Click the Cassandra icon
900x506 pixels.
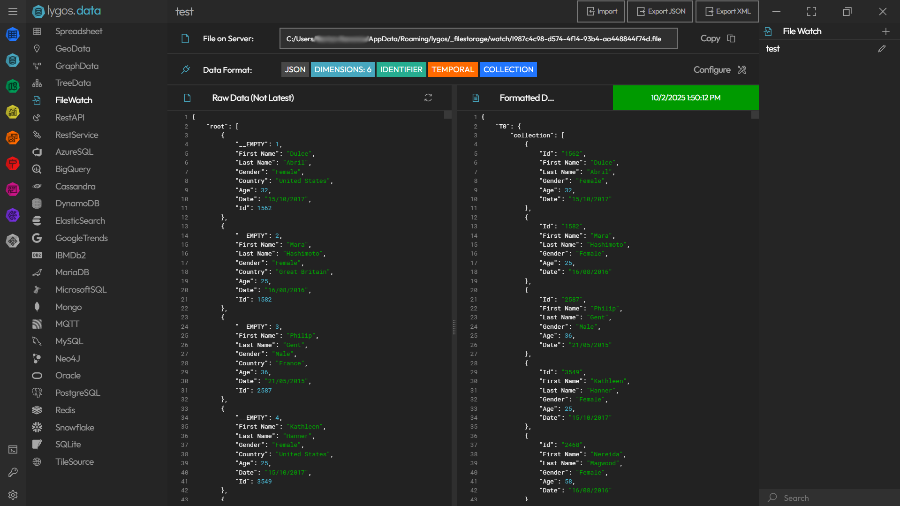tap(37, 186)
